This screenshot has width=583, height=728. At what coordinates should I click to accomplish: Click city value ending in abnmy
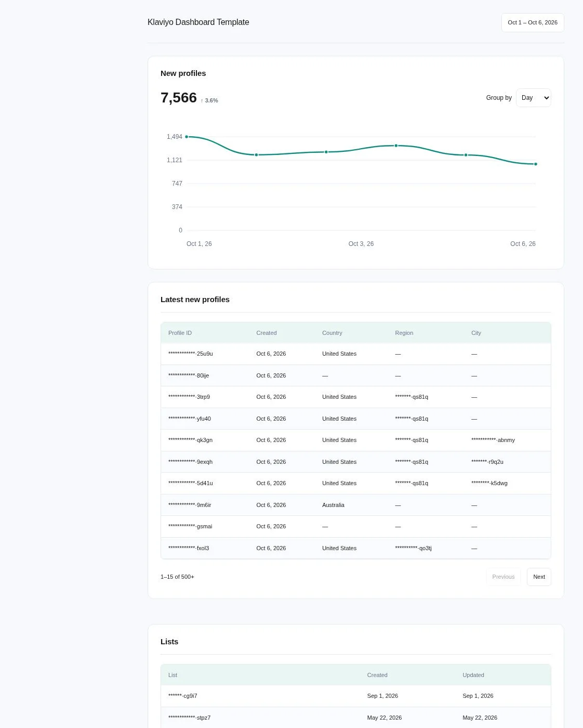[493, 440]
